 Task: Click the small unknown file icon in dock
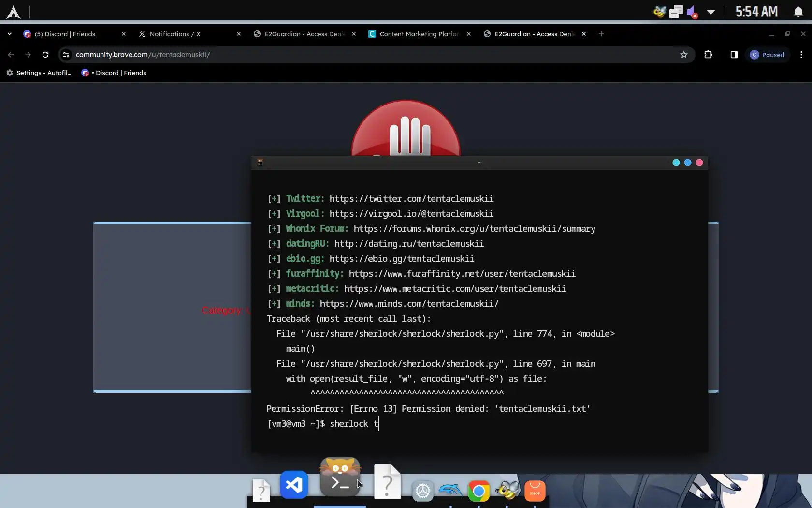tap(261, 491)
